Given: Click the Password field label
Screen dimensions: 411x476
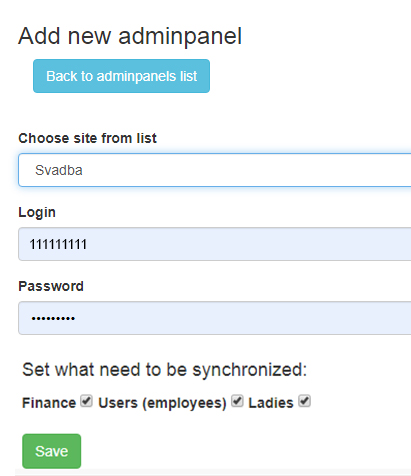Looking at the screenshot, I should [51, 286].
